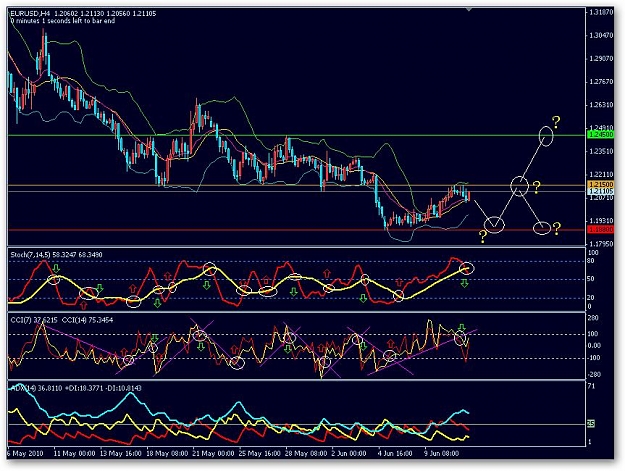Click the 1.29070 price scale value
Viewport: 625px width, 471px height.
[601, 59]
